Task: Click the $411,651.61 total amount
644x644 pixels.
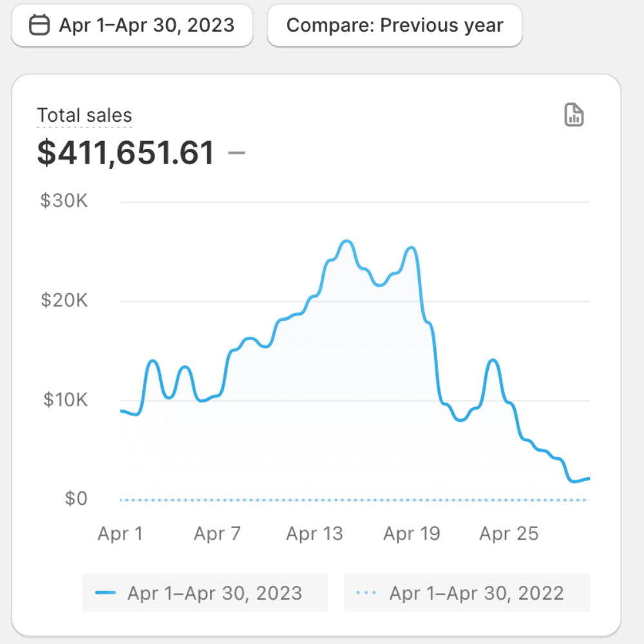Action: (126, 153)
